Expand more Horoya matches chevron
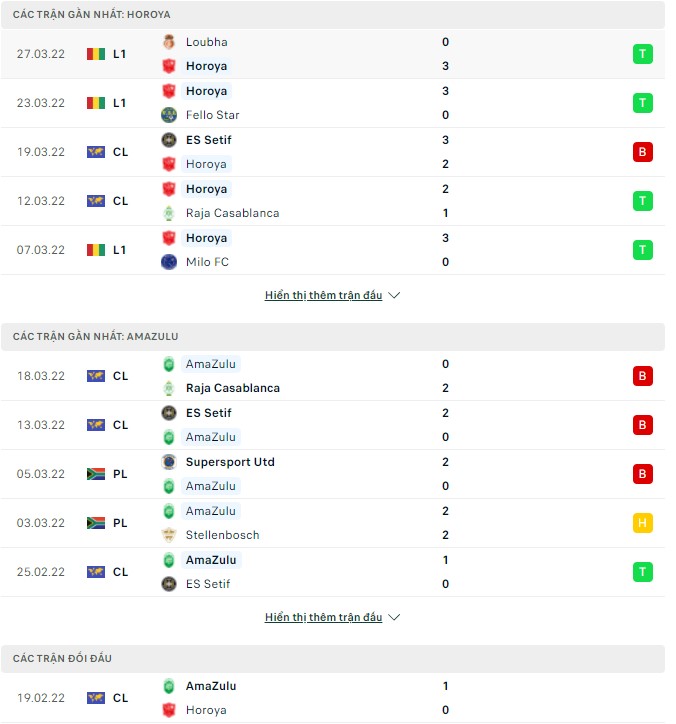 tap(394, 296)
